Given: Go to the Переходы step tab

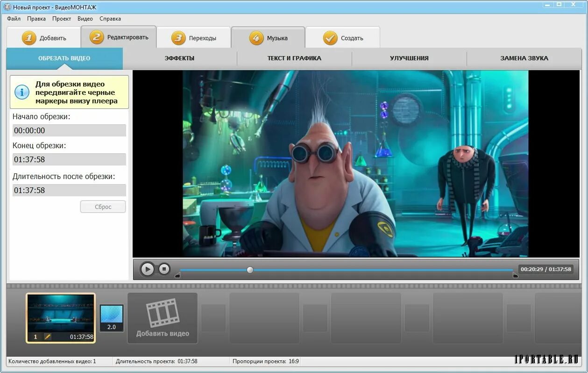Looking at the screenshot, I should pos(193,38).
